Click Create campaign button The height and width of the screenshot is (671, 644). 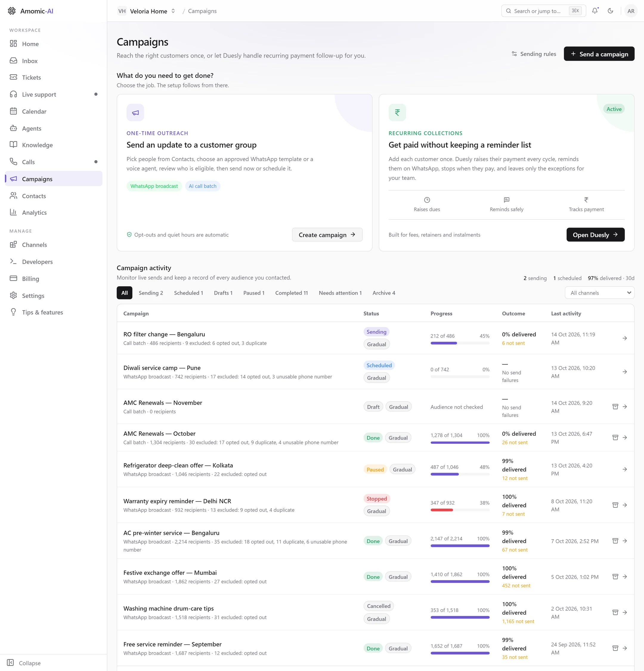[327, 234]
